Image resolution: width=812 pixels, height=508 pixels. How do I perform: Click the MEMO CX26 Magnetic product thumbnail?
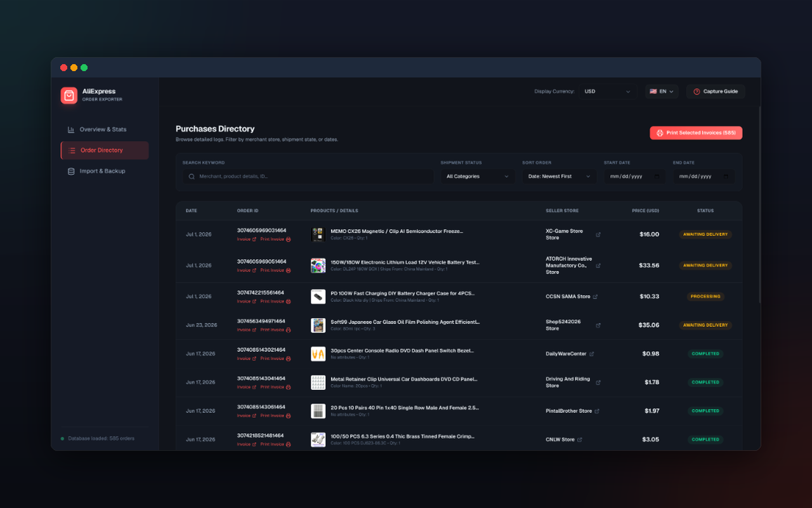[318, 234]
